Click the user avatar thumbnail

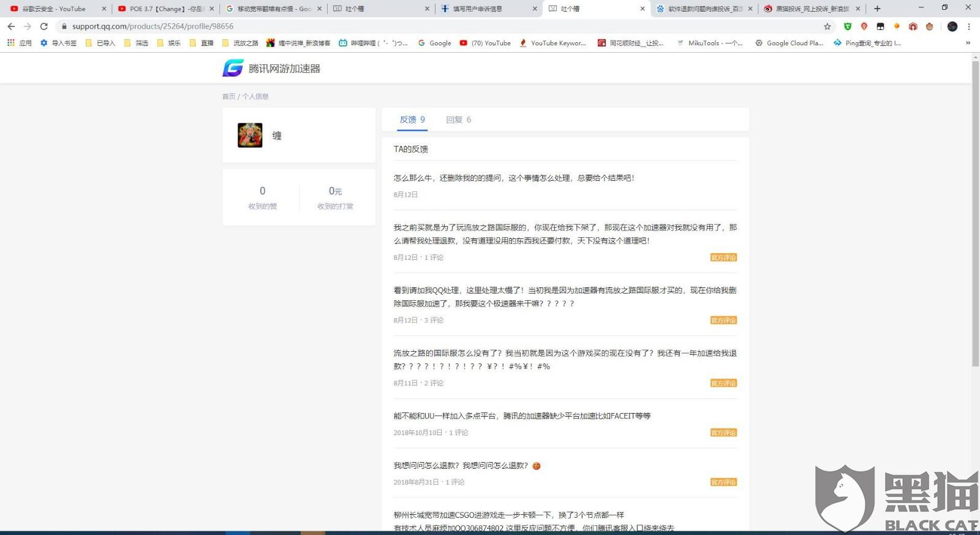(250, 135)
